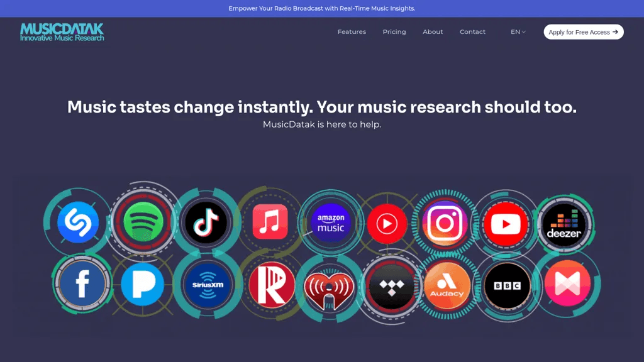Click the BBC icon

[x=508, y=286]
